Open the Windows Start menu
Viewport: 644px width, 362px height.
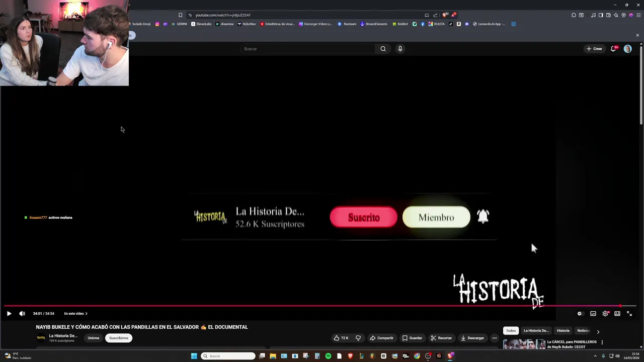pos(194,356)
